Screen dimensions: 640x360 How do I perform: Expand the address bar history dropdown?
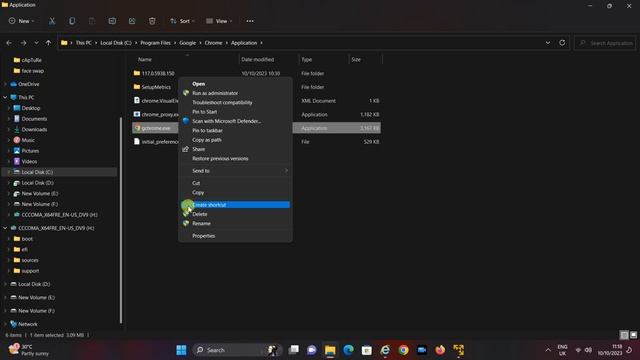coord(548,43)
